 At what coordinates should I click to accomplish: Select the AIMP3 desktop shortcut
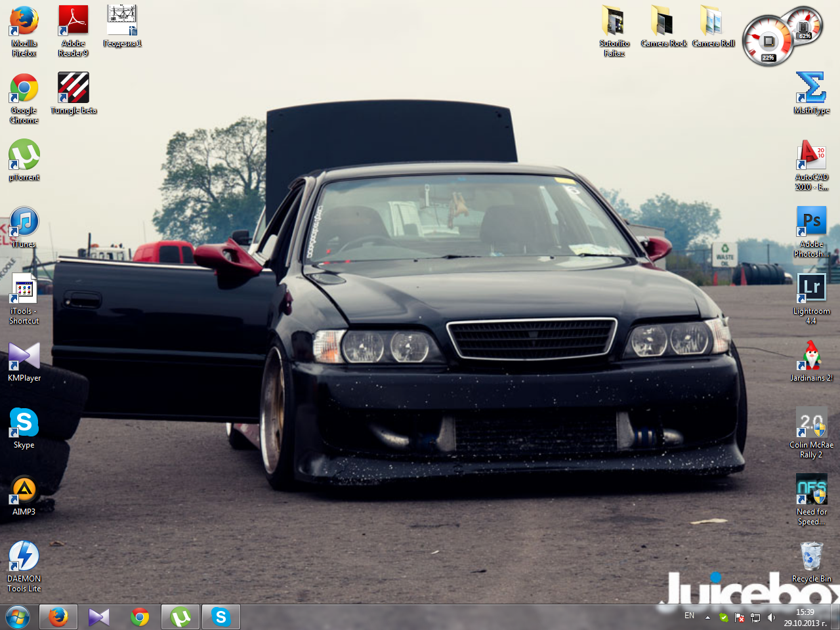24,495
